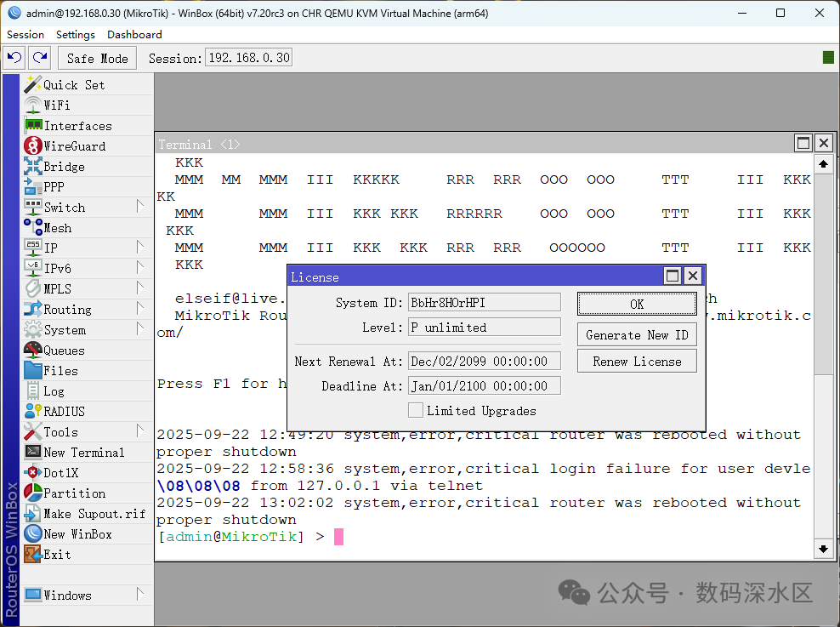Screen dimensions: 840x627
Task: Close the Terminal <1> window
Action: (823, 143)
